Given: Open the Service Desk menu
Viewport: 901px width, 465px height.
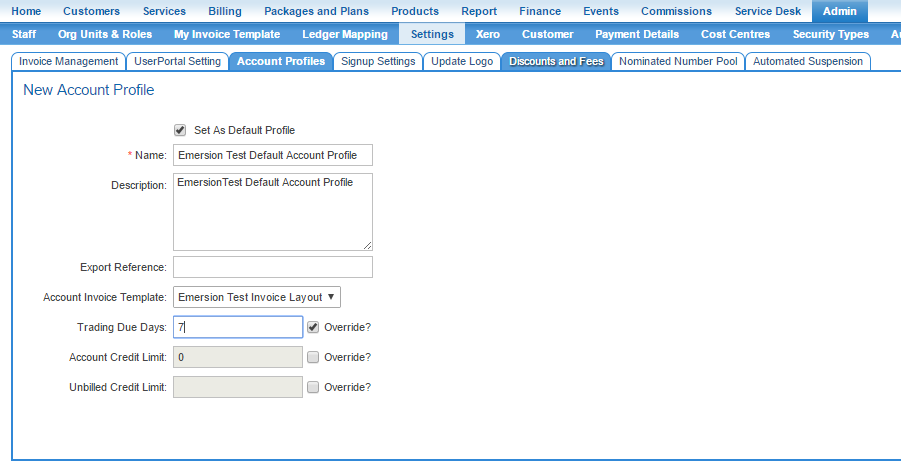Looking at the screenshot, I should click(x=768, y=11).
